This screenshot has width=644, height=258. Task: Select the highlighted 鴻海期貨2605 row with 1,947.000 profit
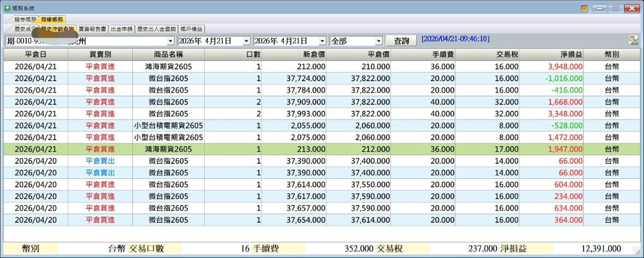point(170,149)
